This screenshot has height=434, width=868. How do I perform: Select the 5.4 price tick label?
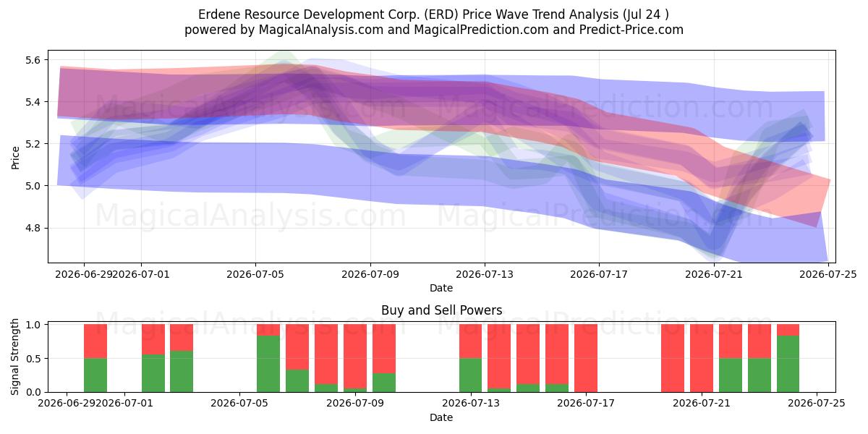tap(35, 101)
